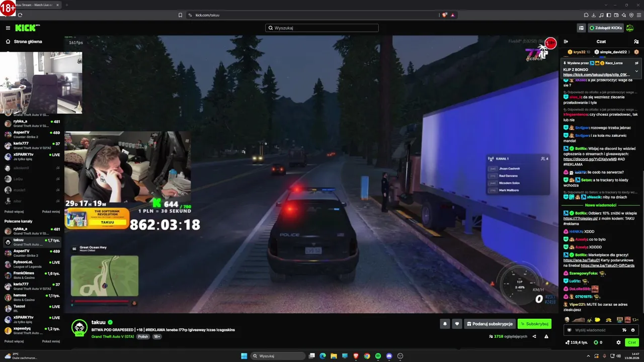Click the 'Polish' language tag
The image size is (644, 362).
point(143,336)
